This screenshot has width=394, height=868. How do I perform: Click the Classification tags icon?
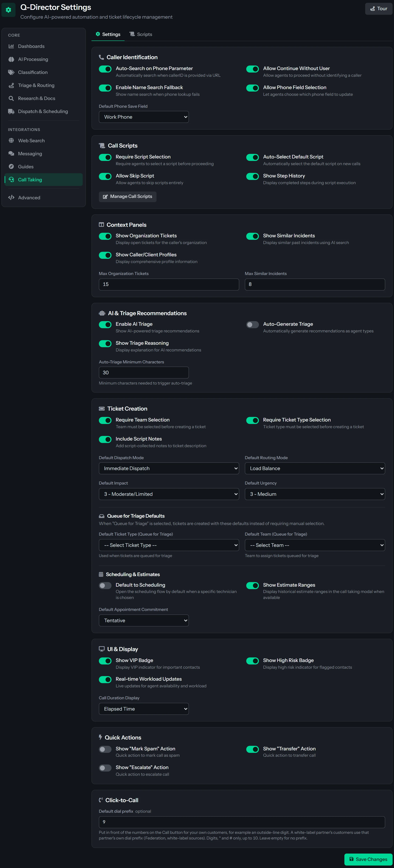(11, 72)
